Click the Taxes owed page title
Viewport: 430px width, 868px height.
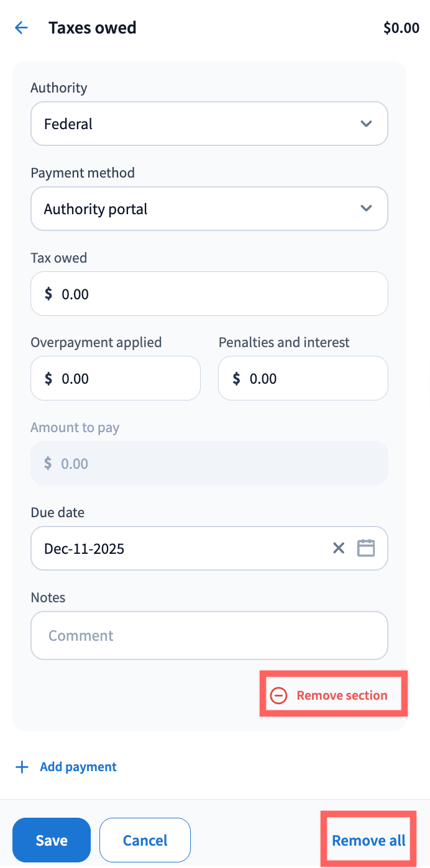click(x=93, y=28)
